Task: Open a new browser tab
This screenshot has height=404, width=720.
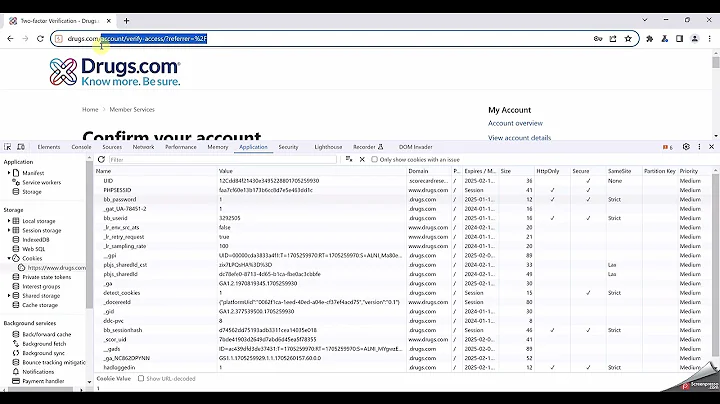Action: click(126, 21)
